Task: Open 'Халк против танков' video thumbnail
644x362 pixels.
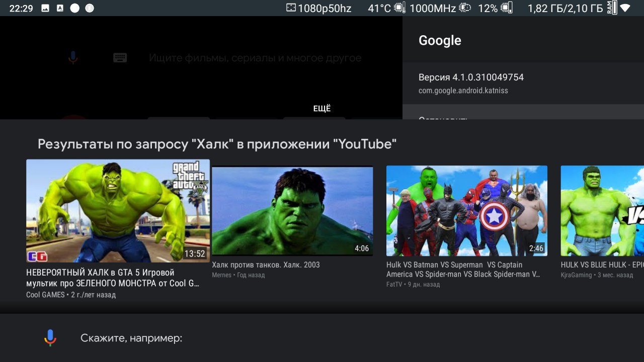Action: click(x=292, y=211)
